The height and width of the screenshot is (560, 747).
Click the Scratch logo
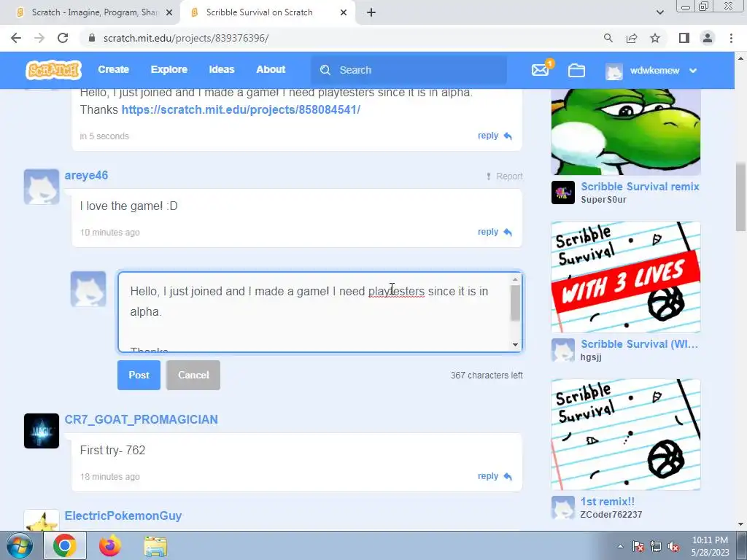[53, 70]
